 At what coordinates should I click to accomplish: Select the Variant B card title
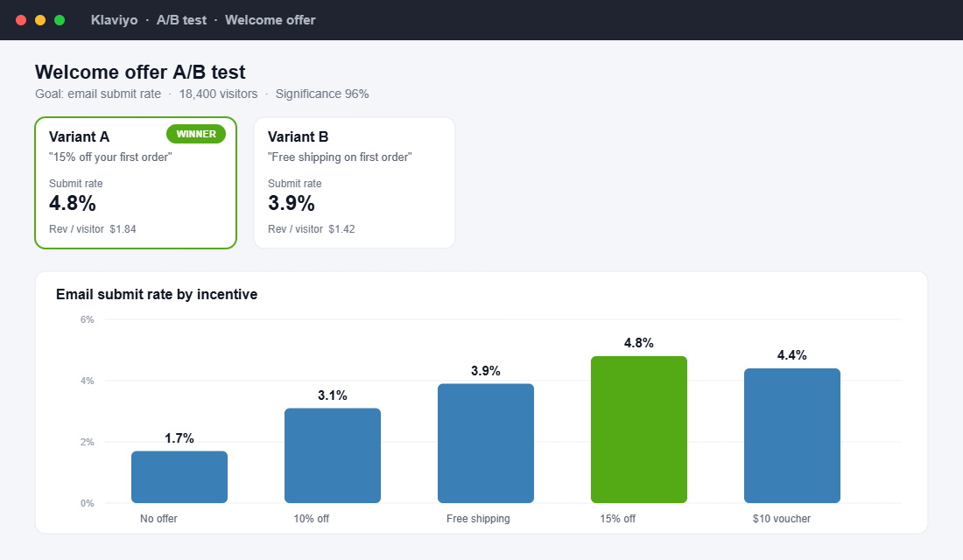pyautogui.click(x=298, y=136)
